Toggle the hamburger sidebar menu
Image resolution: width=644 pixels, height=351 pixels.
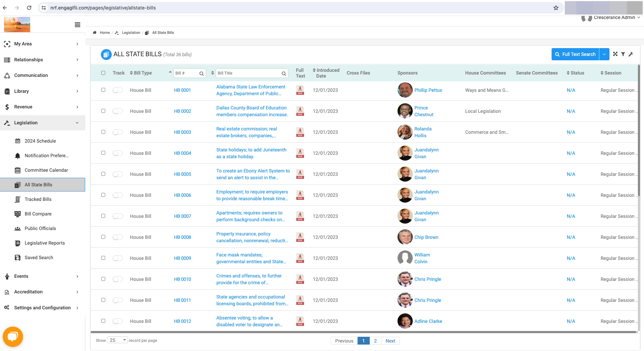78,25
